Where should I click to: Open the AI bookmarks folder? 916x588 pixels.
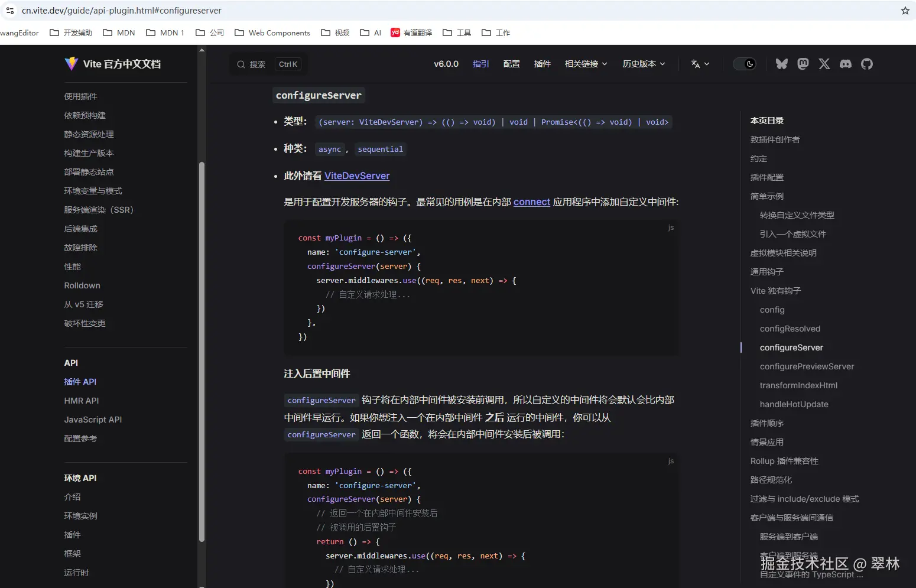371,33
